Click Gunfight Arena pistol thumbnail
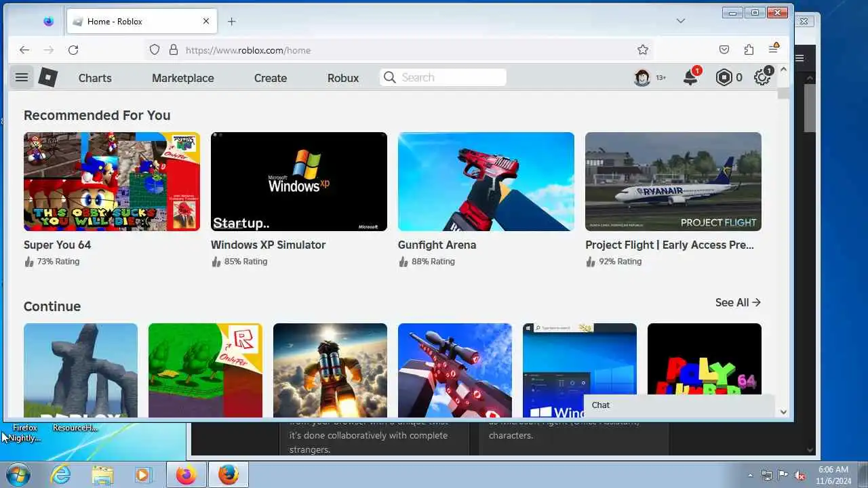Image resolution: width=868 pixels, height=488 pixels. (486, 182)
